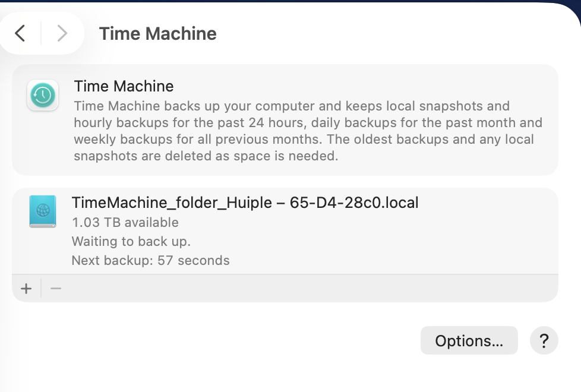Viewport: 581px width, 392px height.
Task: Click the blue network backup disk icon
Action: coord(42,211)
